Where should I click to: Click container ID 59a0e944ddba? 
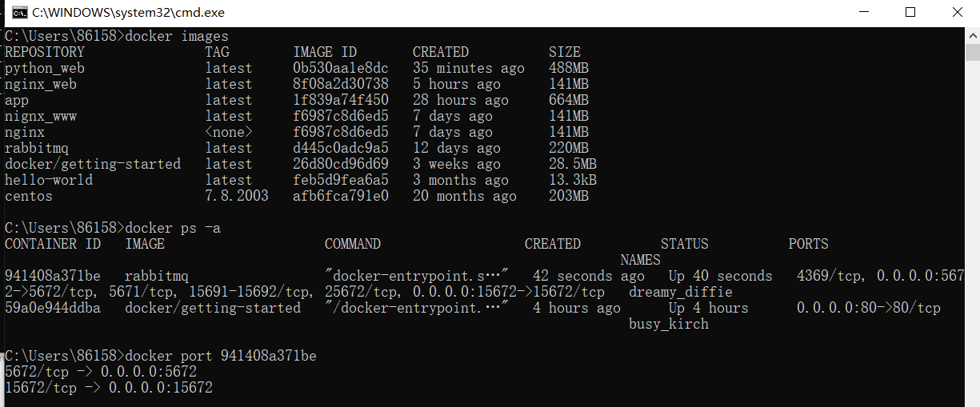(x=53, y=308)
